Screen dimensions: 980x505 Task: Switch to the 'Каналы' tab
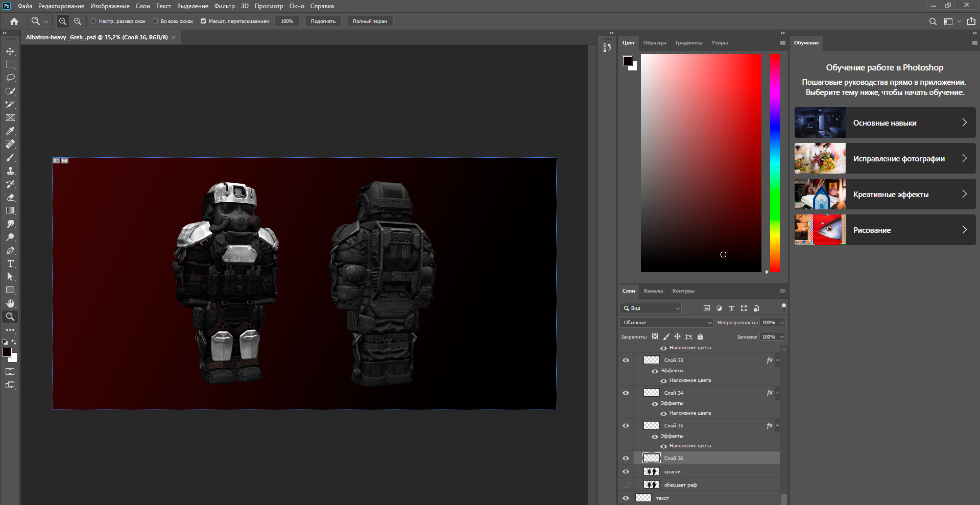[653, 291]
